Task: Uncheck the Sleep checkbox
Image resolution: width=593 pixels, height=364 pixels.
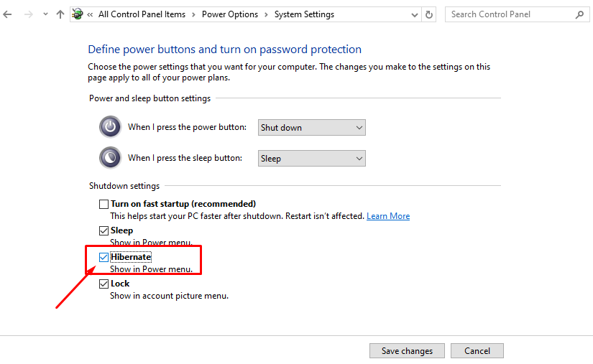Action: pyautogui.click(x=104, y=230)
